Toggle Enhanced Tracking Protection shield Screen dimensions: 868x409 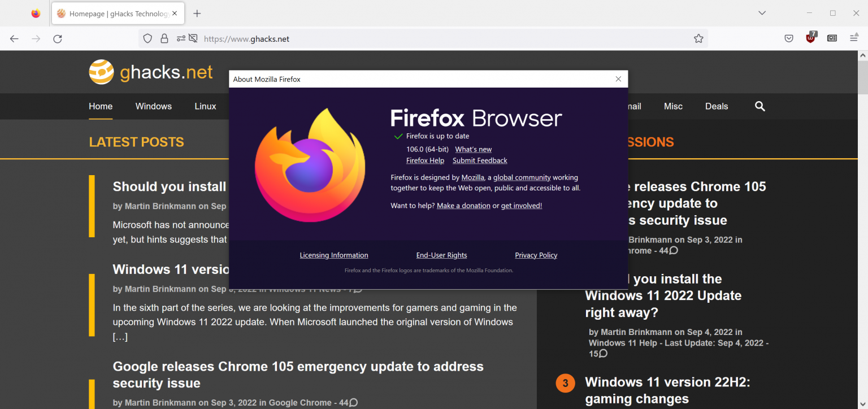point(147,38)
